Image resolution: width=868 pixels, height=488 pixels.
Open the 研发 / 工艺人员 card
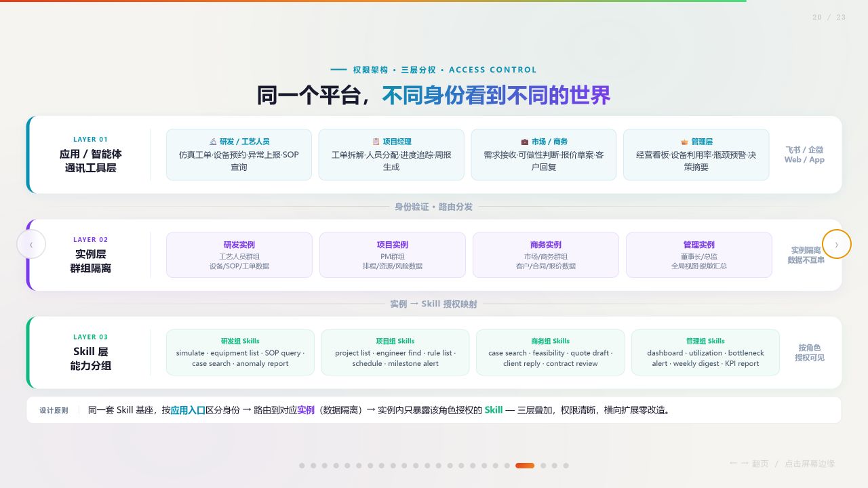click(239, 155)
